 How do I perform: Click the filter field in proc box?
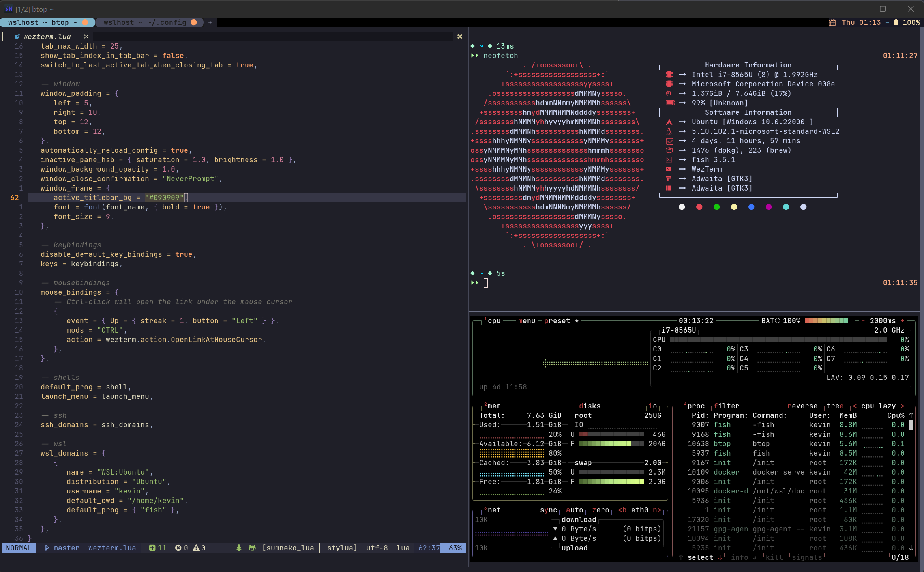[726, 406]
